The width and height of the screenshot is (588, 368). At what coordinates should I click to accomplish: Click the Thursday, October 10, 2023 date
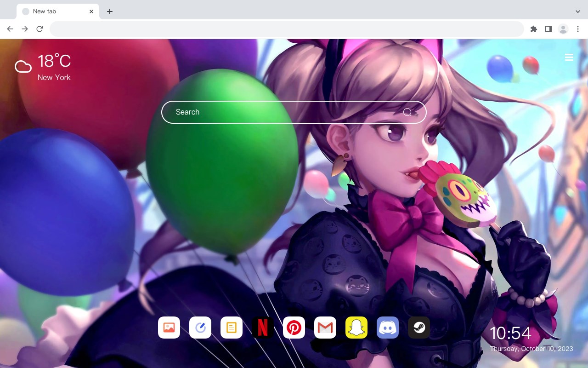click(x=531, y=349)
